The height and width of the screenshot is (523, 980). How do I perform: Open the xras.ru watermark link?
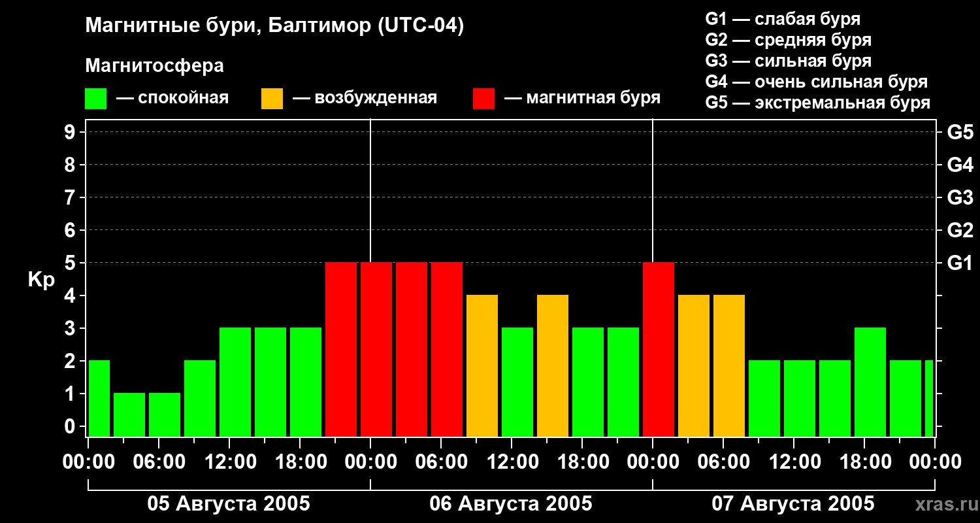[943, 504]
